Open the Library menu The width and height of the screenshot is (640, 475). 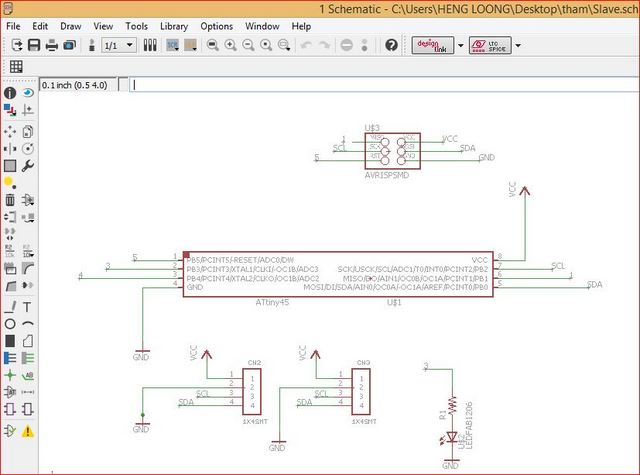174,26
